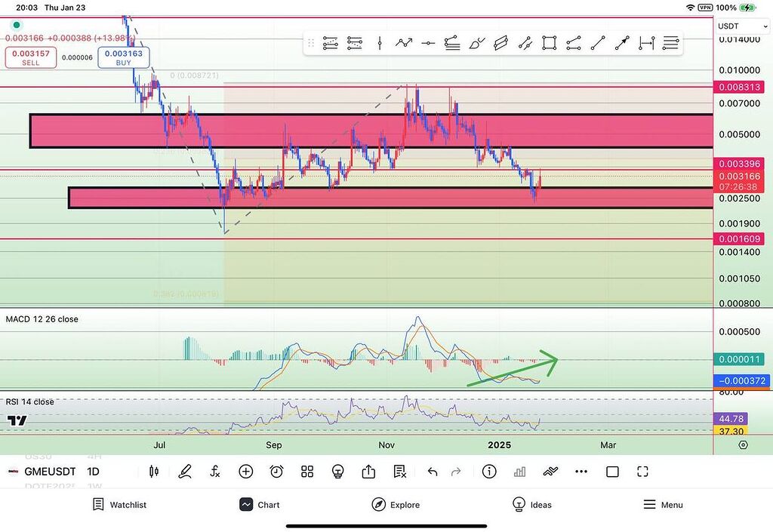Screen dimensions: 773x532
Task: Select the brush drawing tool
Action: [x=477, y=43]
